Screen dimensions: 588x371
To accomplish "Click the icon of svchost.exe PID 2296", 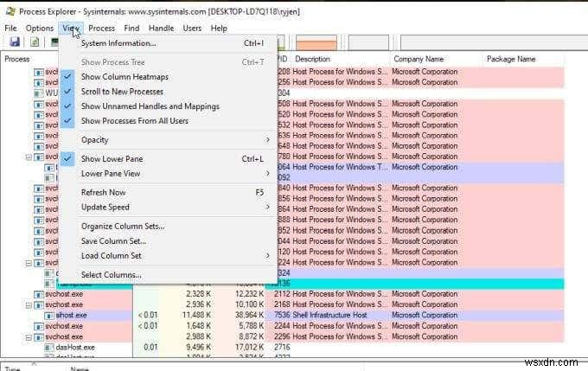I will tap(39, 337).
